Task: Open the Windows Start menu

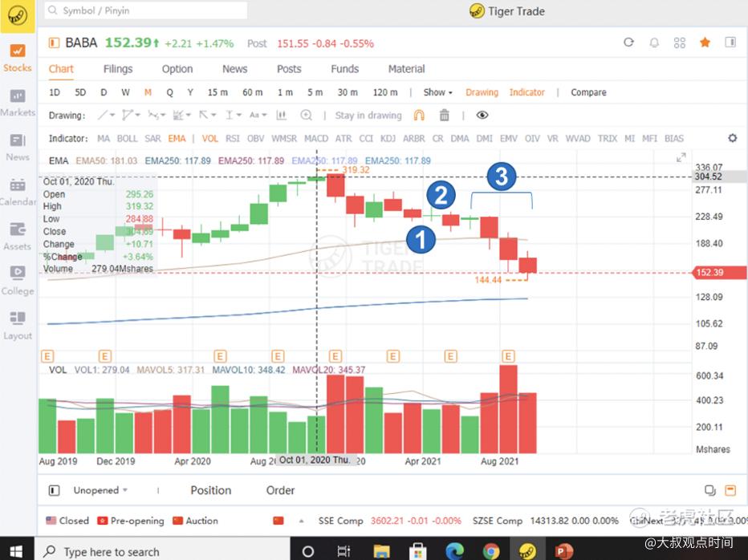Action: pyautogui.click(x=16, y=551)
